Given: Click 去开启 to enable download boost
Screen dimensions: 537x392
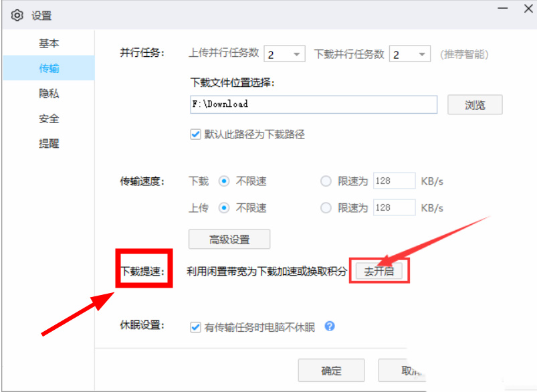Looking at the screenshot, I should pyautogui.click(x=379, y=270).
